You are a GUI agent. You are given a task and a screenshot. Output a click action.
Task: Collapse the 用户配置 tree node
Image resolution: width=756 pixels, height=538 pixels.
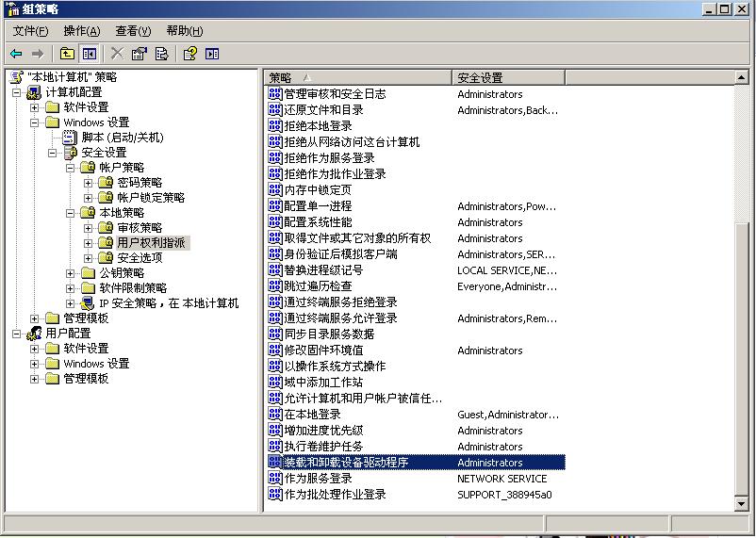click(17, 334)
